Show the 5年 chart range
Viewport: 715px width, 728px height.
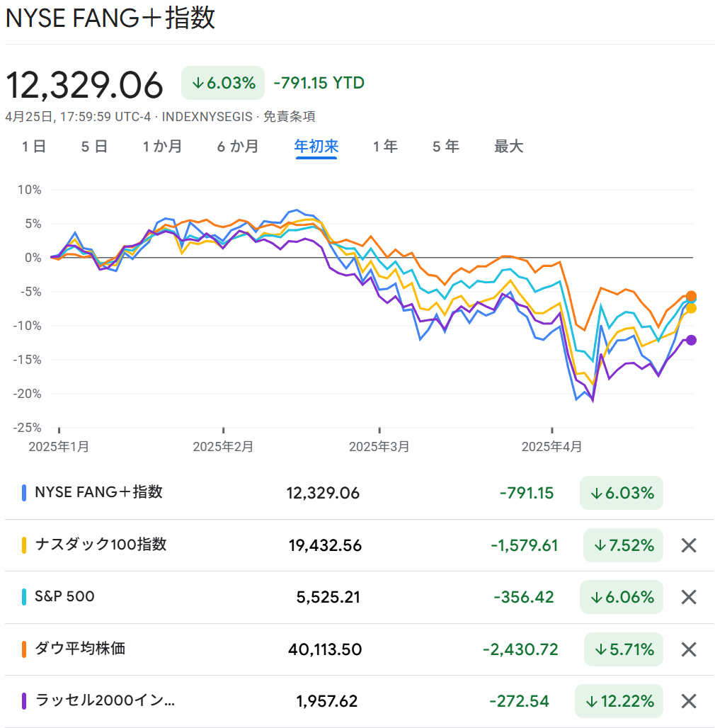(446, 147)
